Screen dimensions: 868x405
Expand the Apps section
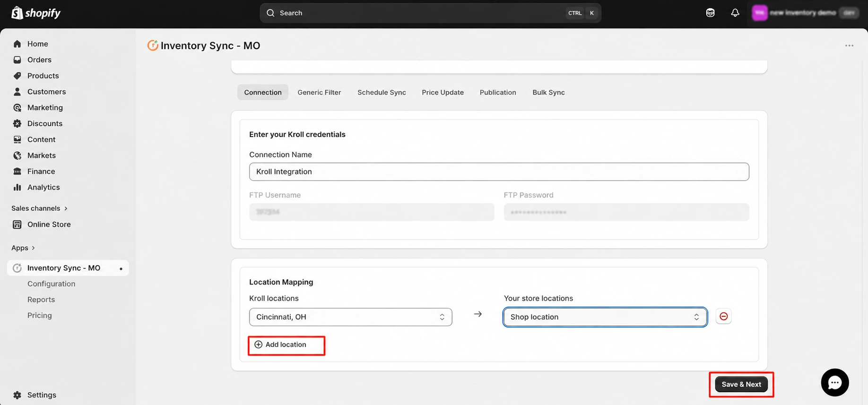23,248
